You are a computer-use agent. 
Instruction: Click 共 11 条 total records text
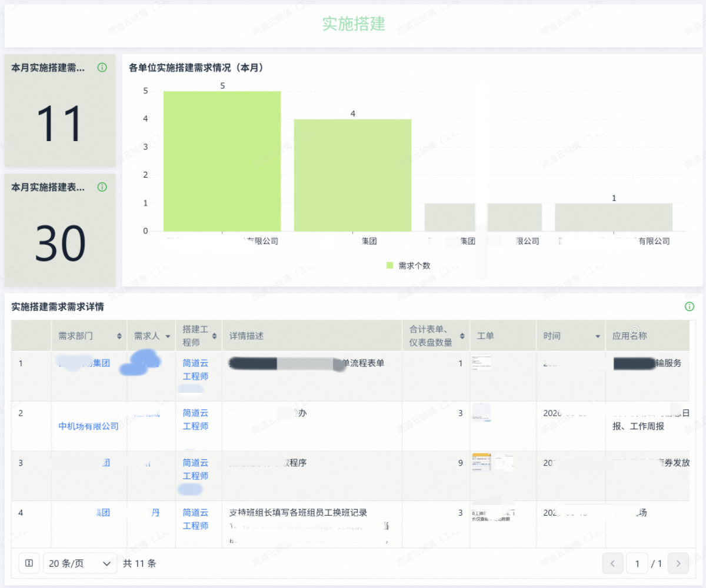coord(139,563)
